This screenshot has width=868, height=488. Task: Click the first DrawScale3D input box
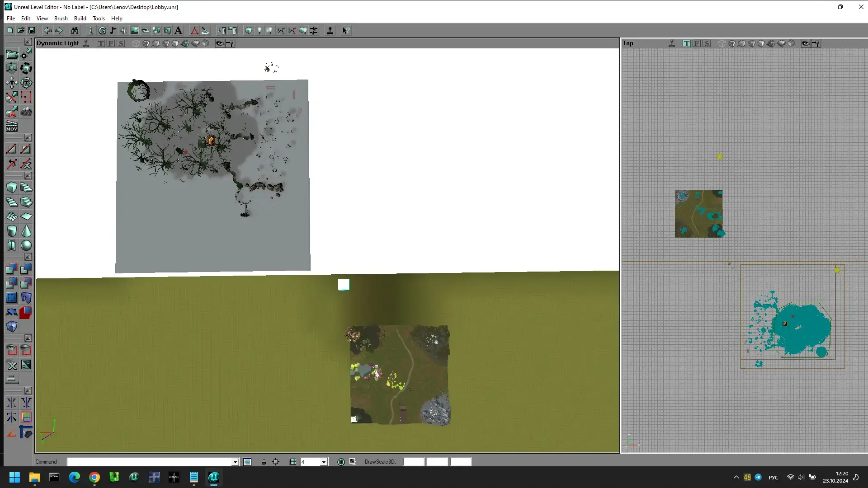(414, 462)
